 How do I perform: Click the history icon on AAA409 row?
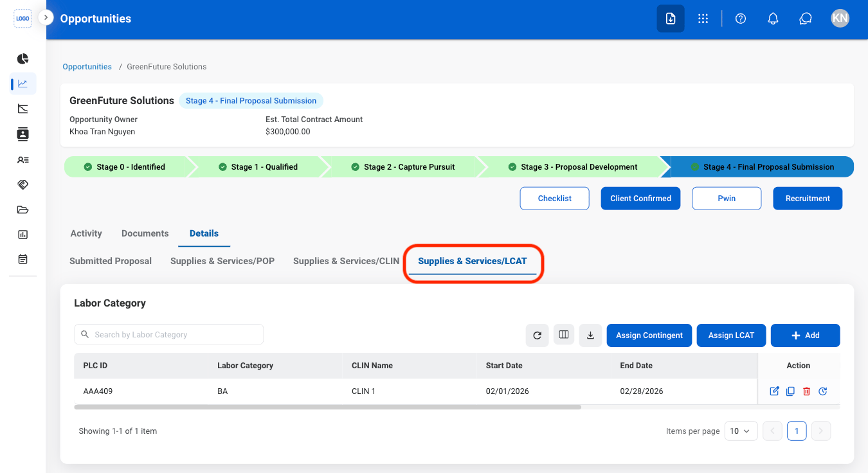point(823,391)
